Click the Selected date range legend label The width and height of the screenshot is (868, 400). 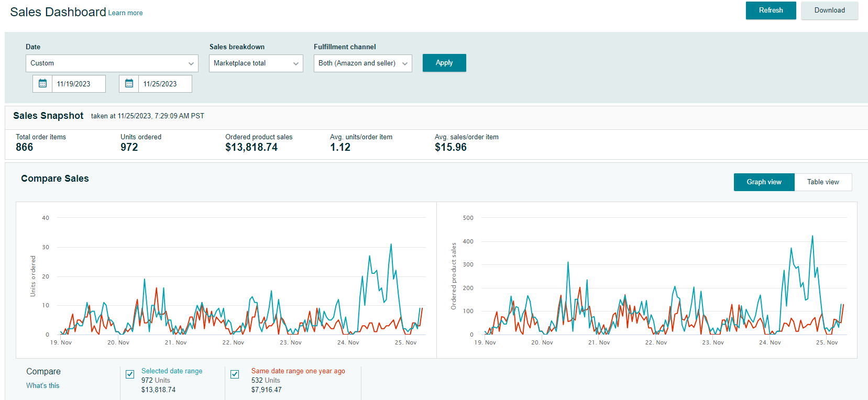(x=172, y=371)
